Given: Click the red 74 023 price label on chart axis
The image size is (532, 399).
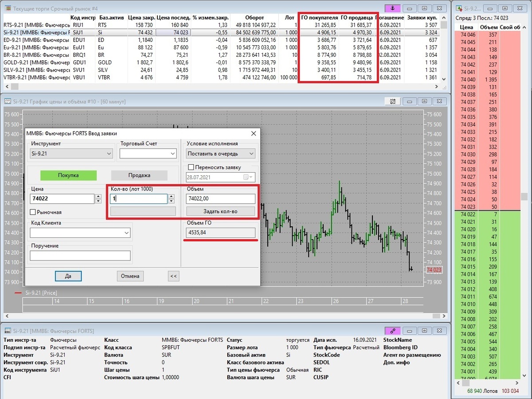Looking at the screenshot, I should (x=434, y=269).
